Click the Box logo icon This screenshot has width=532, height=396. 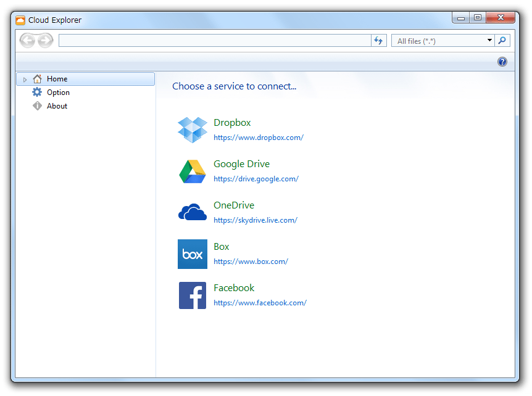point(193,254)
